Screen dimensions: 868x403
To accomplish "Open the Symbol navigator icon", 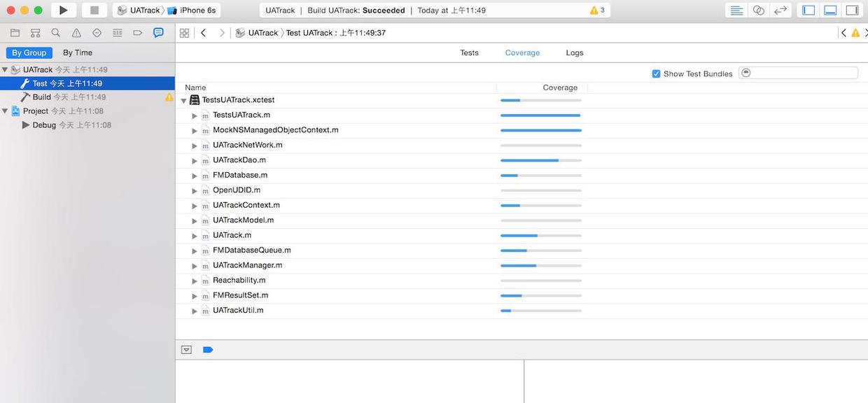I will click(35, 33).
